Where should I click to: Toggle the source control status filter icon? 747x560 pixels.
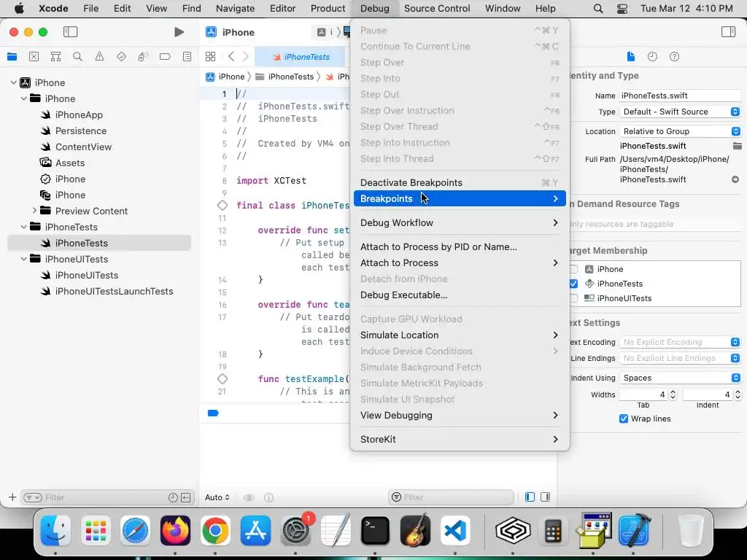(186, 497)
